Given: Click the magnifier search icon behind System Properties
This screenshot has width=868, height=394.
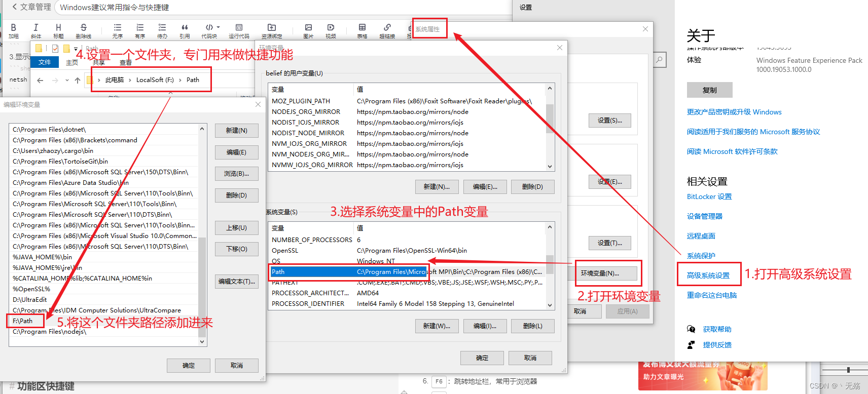Looking at the screenshot, I should [x=659, y=60].
